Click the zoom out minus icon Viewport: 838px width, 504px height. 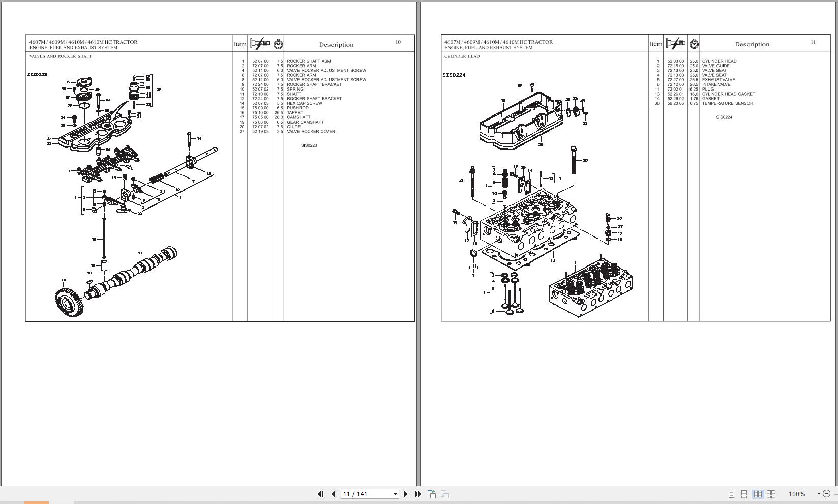826,494
